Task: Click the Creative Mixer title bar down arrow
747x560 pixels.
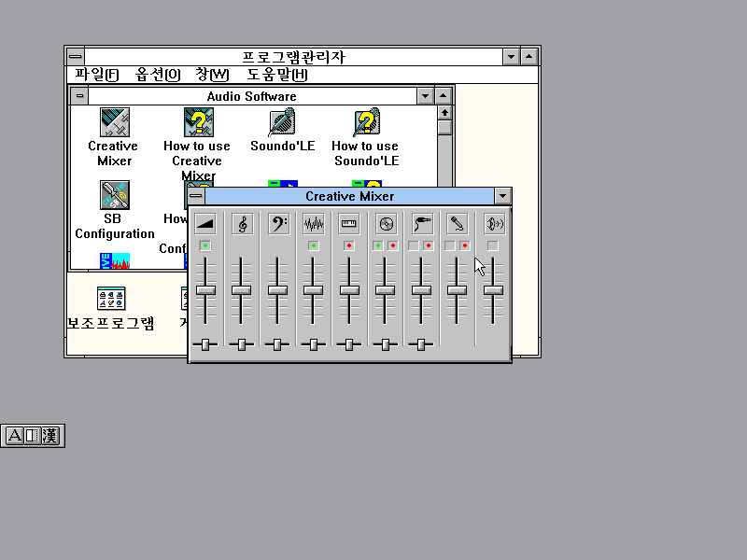Action: coord(502,196)
